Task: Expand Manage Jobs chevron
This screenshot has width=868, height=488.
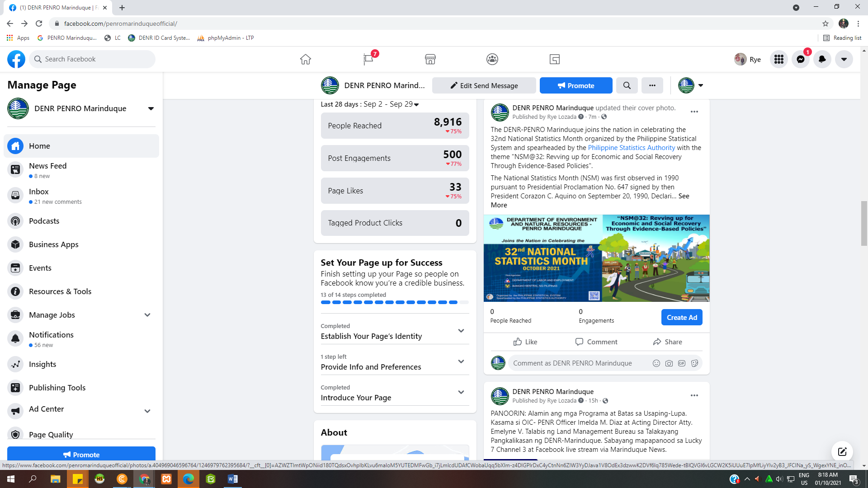Action: click(147, 315)
